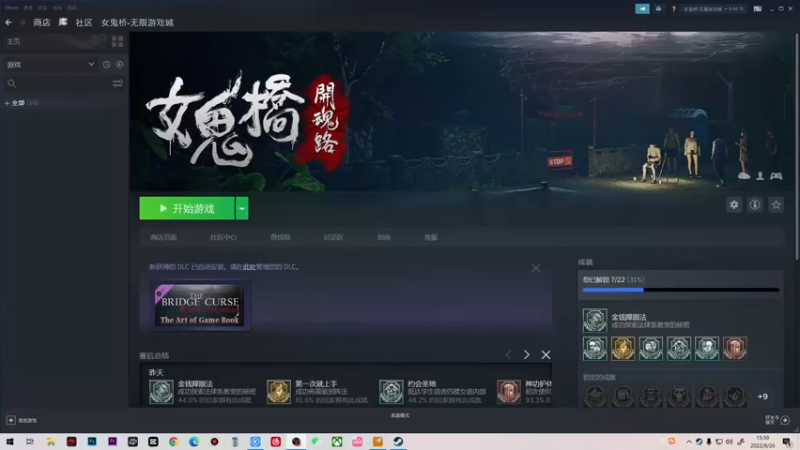Image resolution: width=800 pixels, height=450 pixels.
Task: Click 添加游戏 add game button
Action: (22, 420)
